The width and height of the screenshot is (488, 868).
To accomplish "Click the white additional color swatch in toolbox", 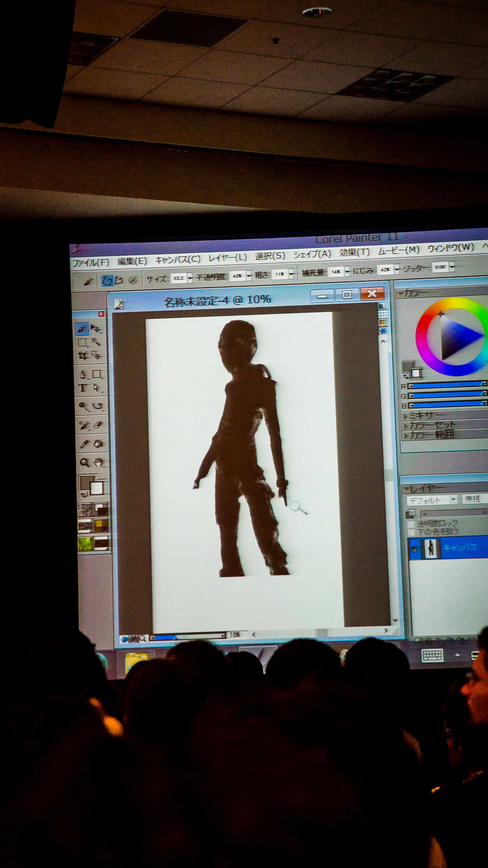I will 97,488.
